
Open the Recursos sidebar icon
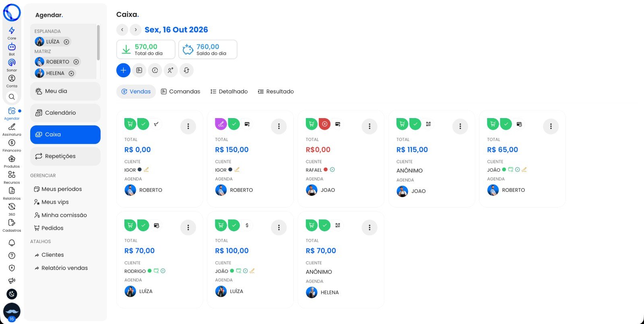tap(12, 174)
